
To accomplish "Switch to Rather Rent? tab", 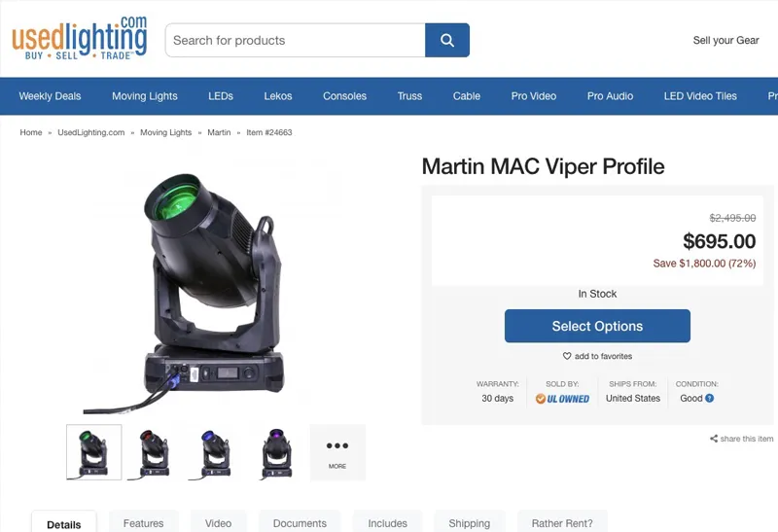I will [x=562, y=523].
